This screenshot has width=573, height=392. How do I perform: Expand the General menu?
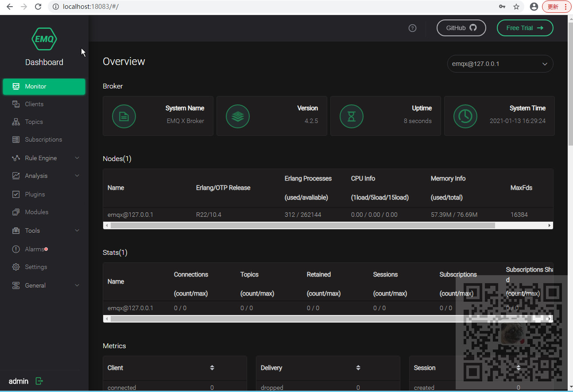(44, 285)
